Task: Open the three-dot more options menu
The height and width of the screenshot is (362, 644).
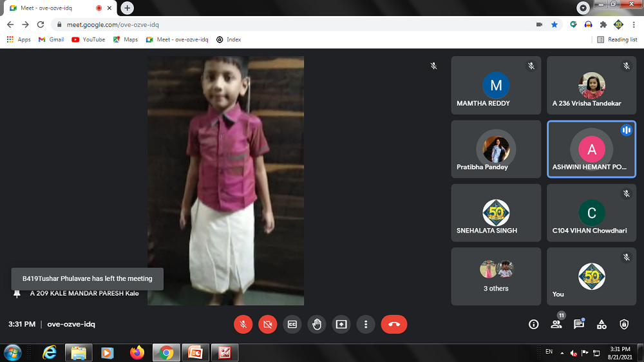Action: (366, 324)
